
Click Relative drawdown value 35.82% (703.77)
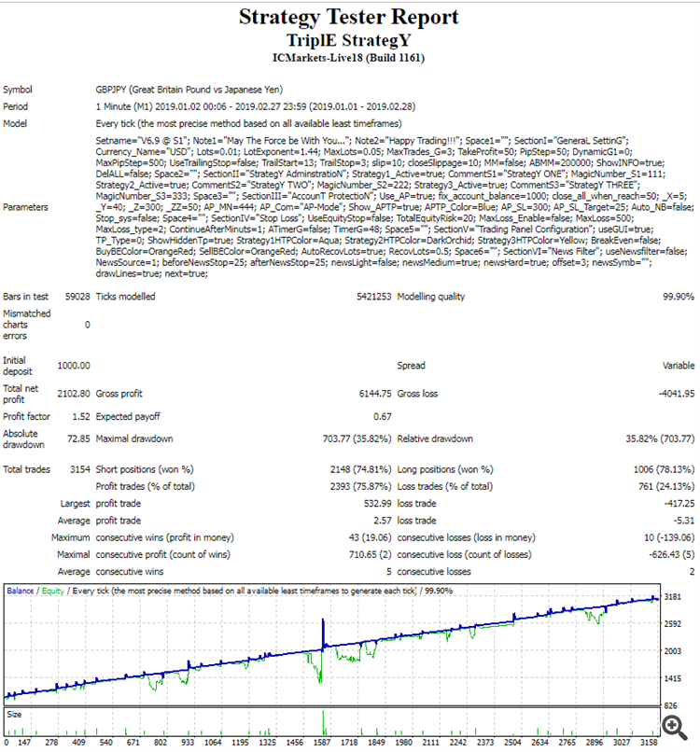click(x=660, y=439)
